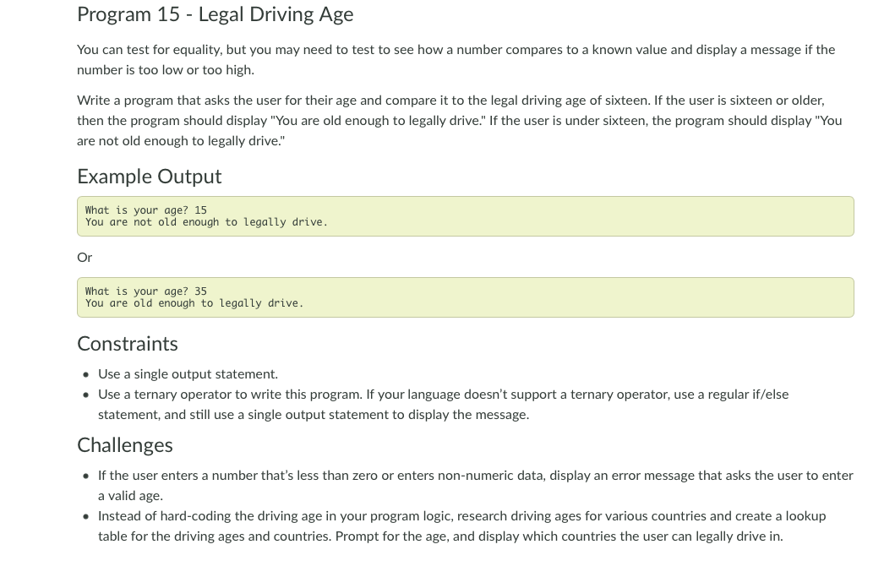Click 'You are not old enough to legally drive.' output line
This screenshot has width=895, height=588.
pyautogui.click(x=206, y=222)
